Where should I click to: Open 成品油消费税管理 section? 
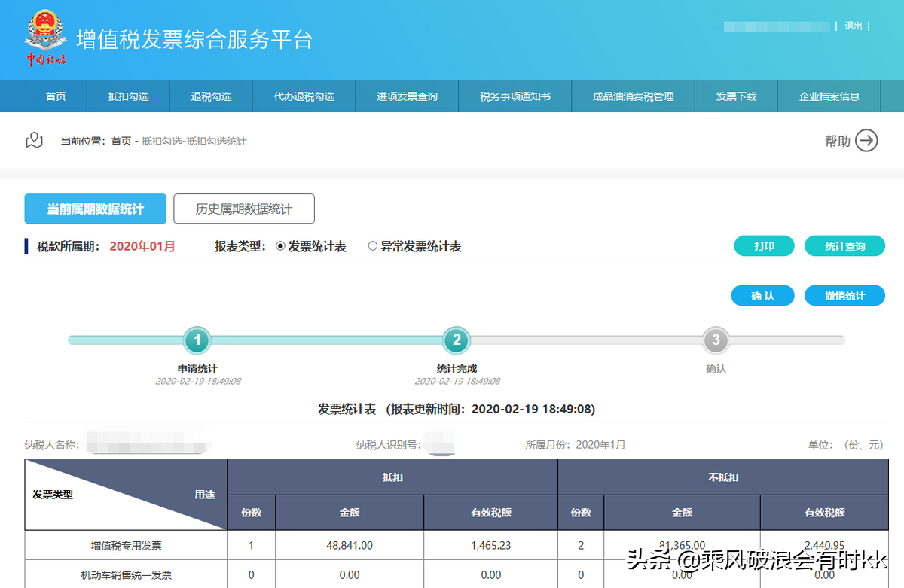click(635, 96)
